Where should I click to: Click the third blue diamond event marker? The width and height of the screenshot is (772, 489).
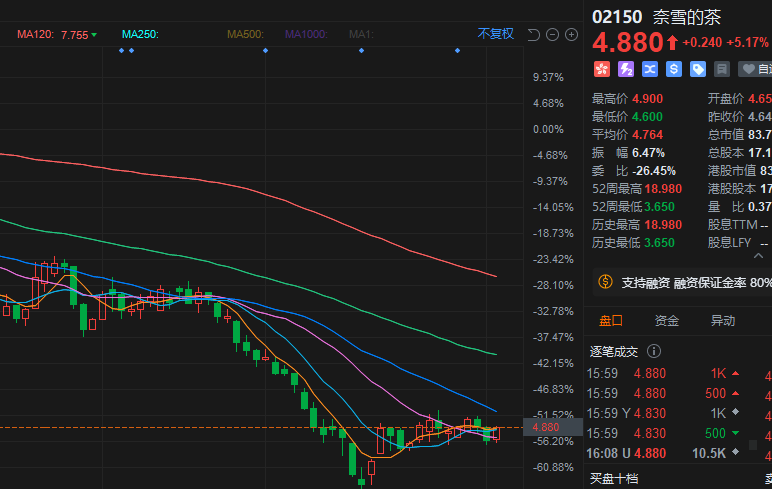(265, 51)
